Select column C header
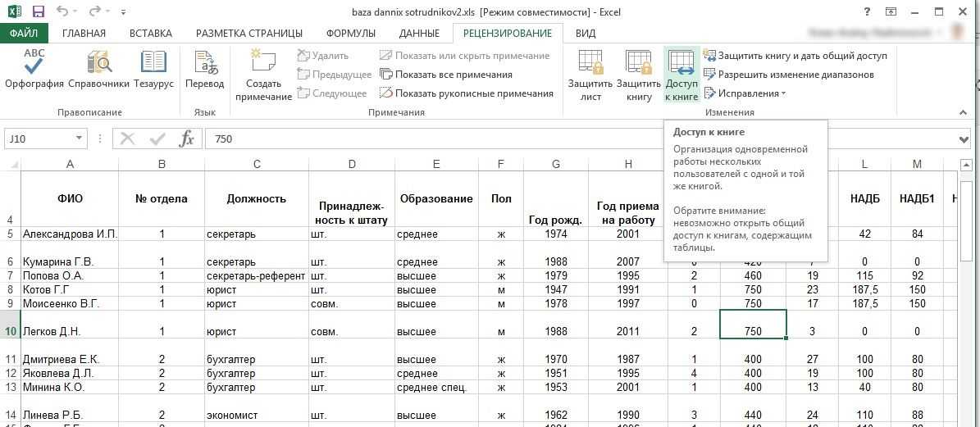Viewport: 980px width, 427px height. 257,164
